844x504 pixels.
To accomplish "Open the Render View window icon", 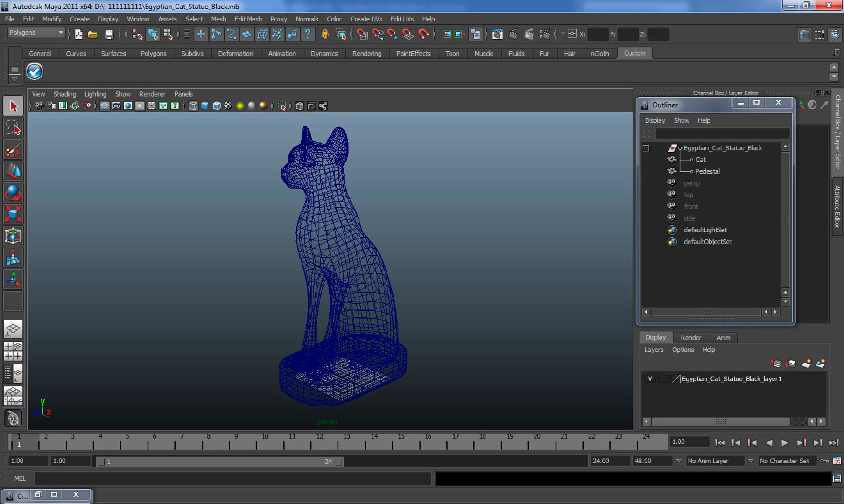I will 498,34.
